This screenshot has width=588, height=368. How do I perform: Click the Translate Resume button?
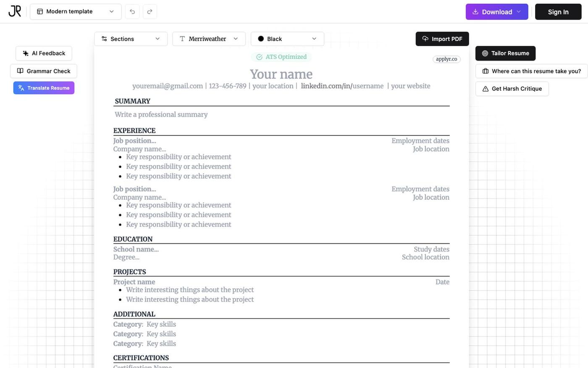pyautogui.click(x=44, y=88)
